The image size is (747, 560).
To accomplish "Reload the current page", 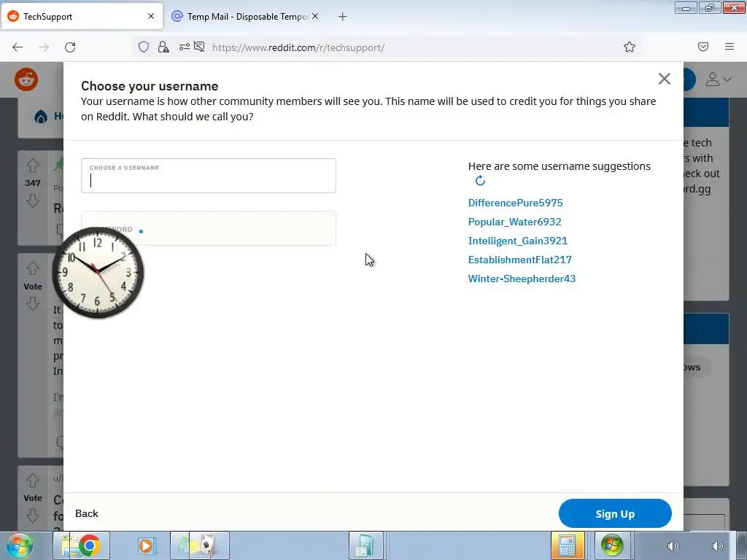I will click(x=70, y=47).
